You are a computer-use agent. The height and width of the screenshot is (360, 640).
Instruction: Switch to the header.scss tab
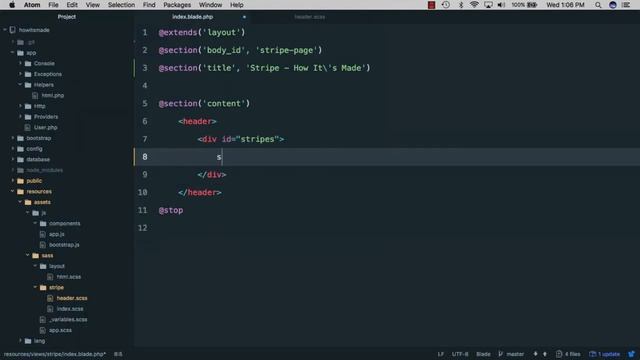tap(310, 17)
